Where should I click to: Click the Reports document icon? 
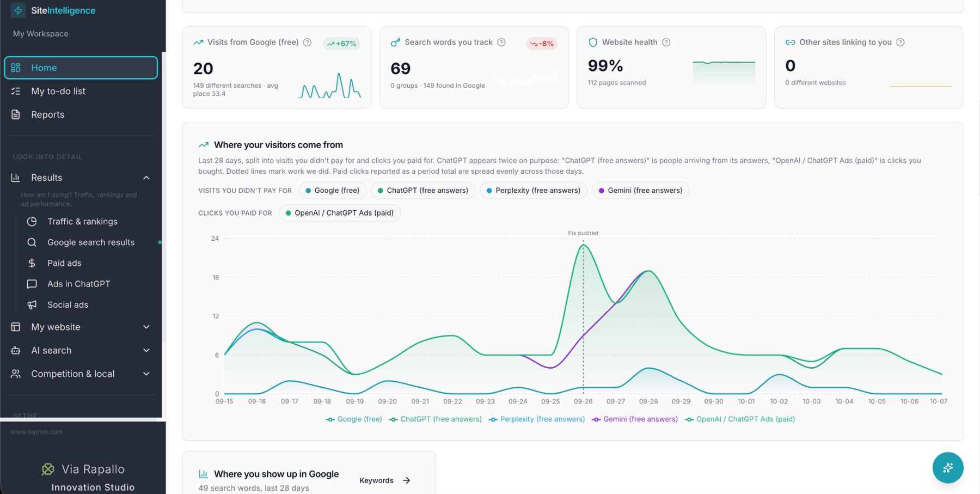[x=16, y=114]
